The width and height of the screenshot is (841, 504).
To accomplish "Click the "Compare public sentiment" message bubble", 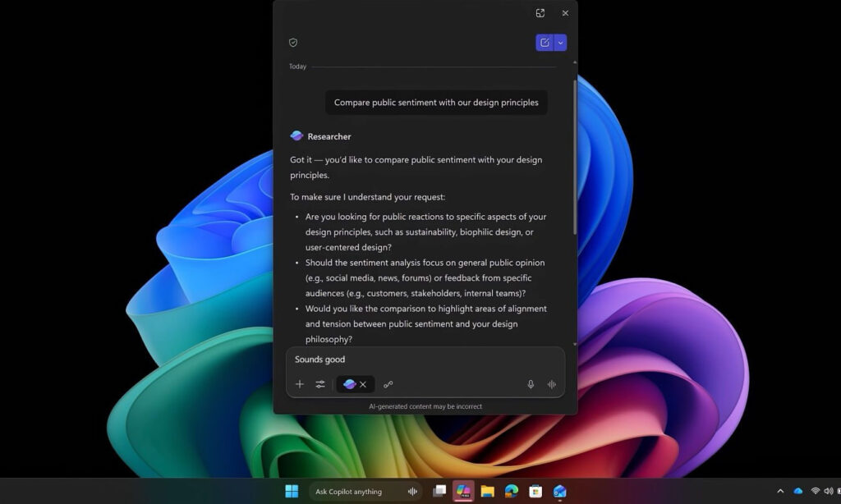I will pos(436,102).
